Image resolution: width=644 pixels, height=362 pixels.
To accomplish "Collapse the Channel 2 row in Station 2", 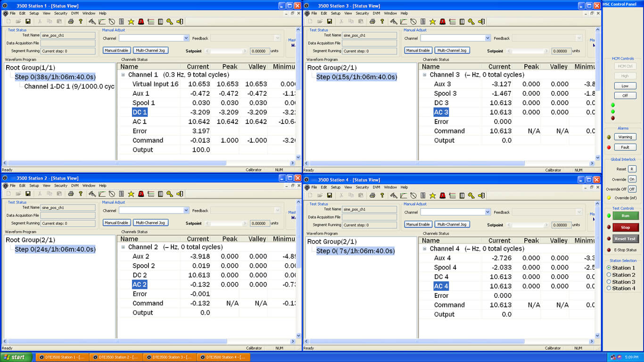I will [x=123, y=247].
